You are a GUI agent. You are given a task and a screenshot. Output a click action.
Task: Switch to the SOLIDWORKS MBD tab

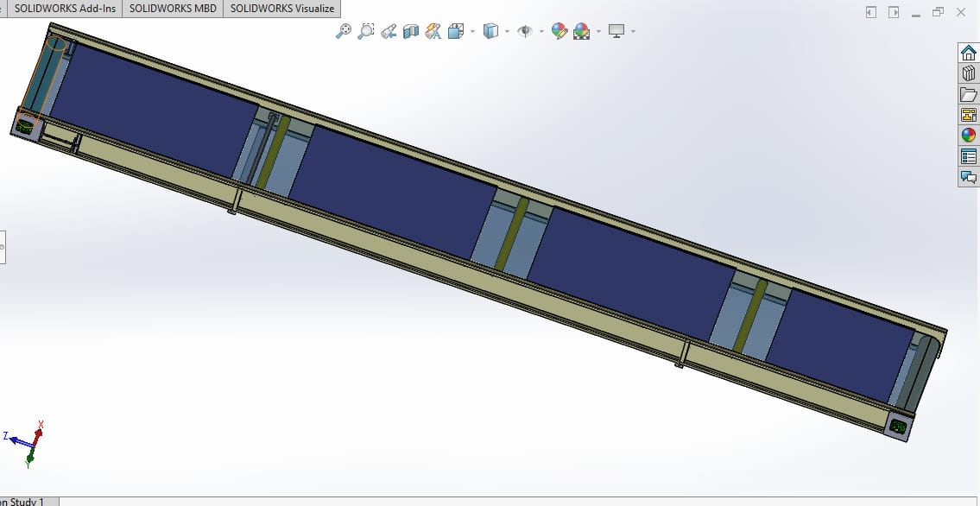173,9
